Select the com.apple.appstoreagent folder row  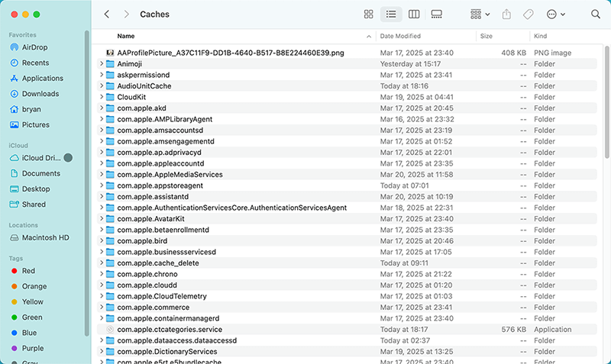[x=347, y=185]
